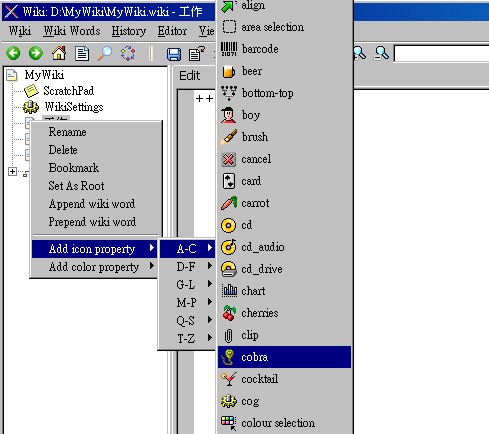The height and width of the screenshot is (434, 489).
Task: Click the green back arrow toolbar icon
Action: [x=13, y=53]
